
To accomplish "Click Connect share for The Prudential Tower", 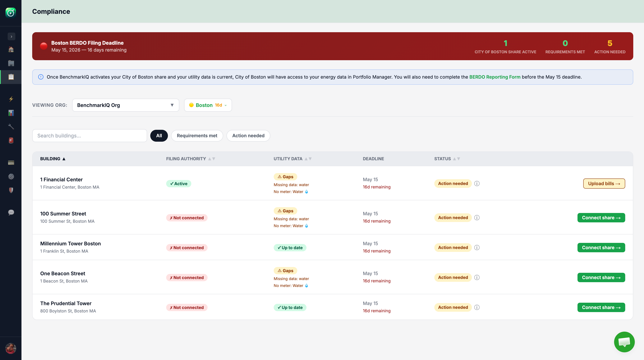I will [x=601, y=307].
